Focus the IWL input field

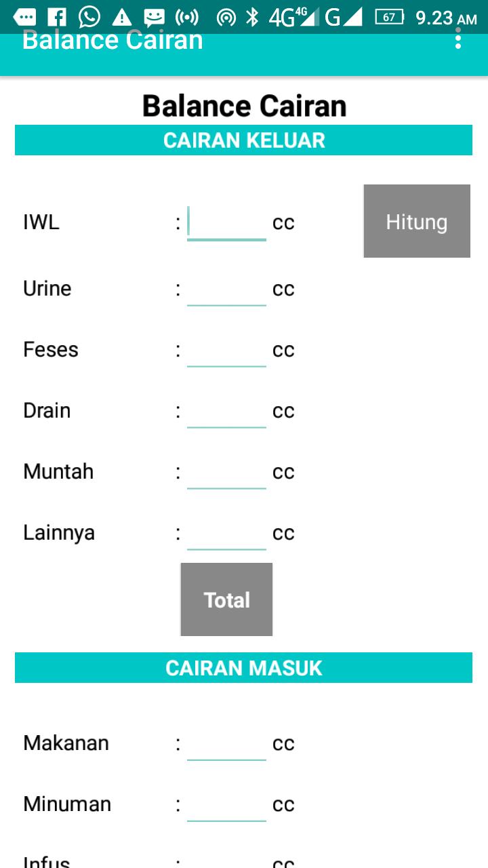click(x=226, y=222)
